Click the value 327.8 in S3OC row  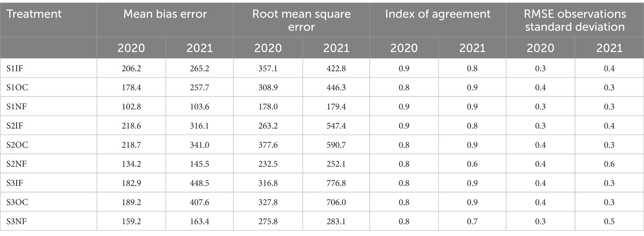(268, 202)
